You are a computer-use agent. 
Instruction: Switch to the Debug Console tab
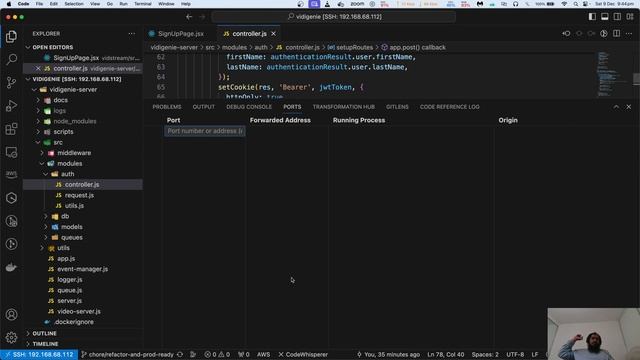pos(249,107)
